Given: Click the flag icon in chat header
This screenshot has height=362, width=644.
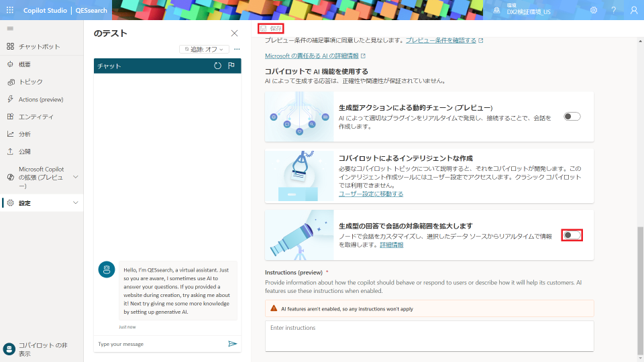Looking at the screenshot, I should (x=231, y=66).
